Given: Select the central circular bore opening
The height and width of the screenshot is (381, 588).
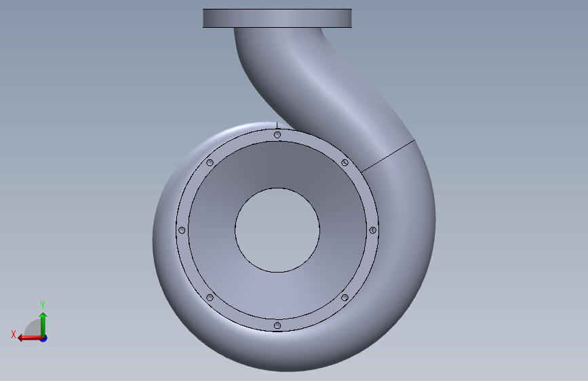Looking at the screenshot, I should tap(277, 230).
